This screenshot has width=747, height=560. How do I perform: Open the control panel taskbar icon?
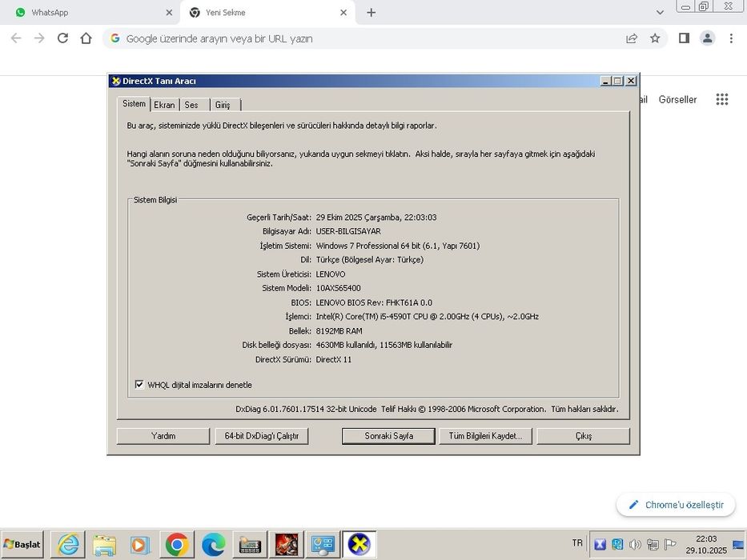click(x=323, y=544)
